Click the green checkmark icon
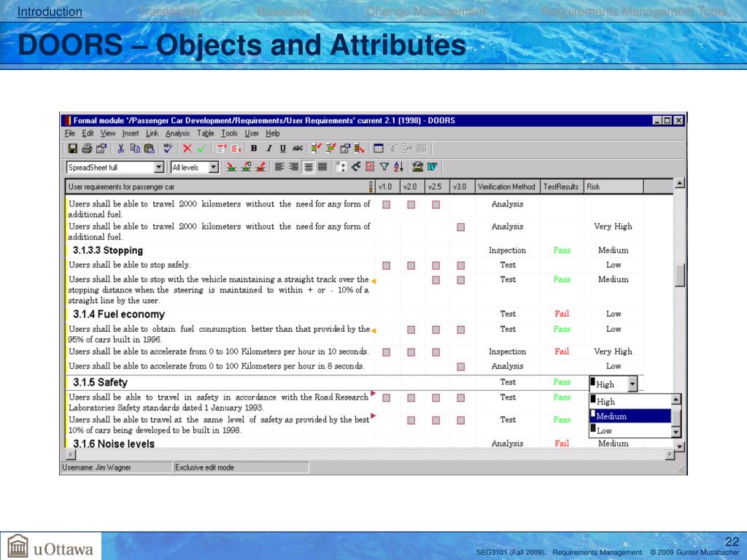 [201, 149]
